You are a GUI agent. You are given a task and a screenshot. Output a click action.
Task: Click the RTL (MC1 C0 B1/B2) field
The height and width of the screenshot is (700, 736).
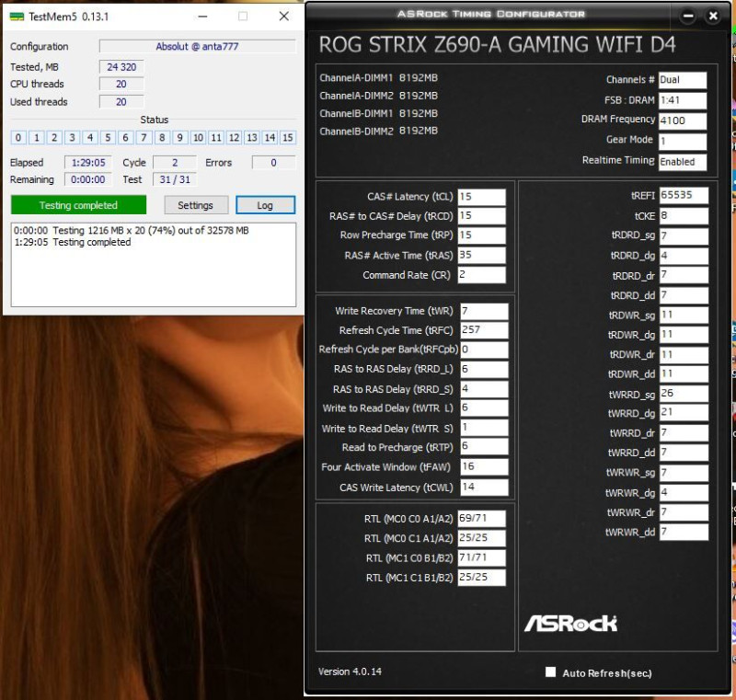tap(481, 557)
